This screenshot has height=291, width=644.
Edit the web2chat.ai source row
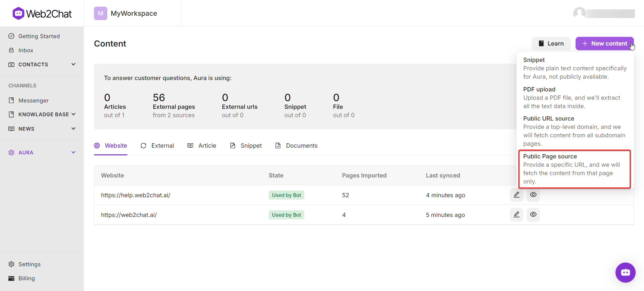[517, 215]
